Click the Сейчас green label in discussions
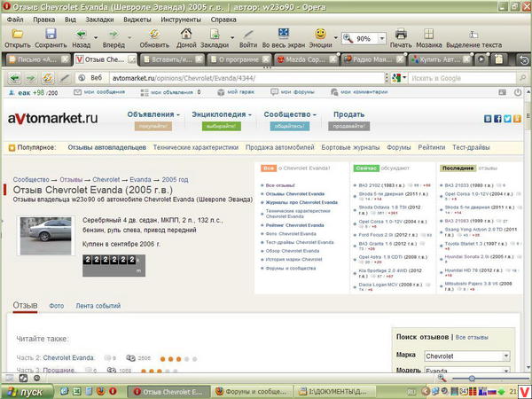Viewport: 532px width, 399px height. click(x=366, y=168)
